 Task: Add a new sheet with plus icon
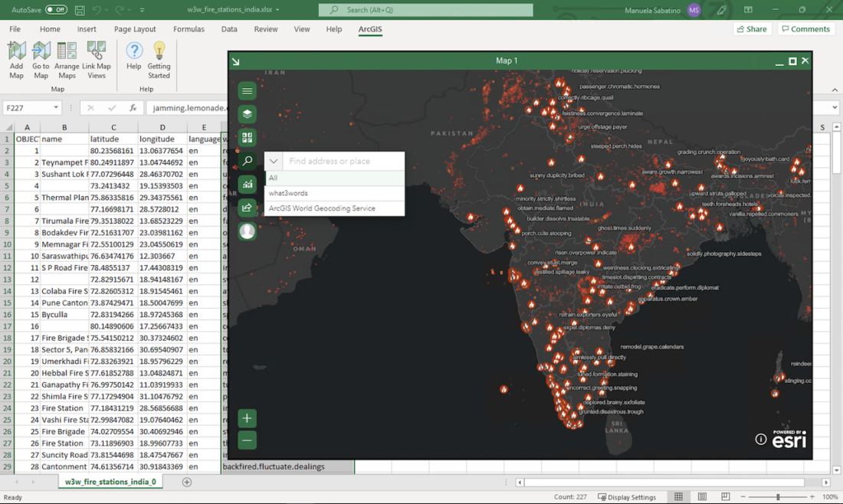tap(186, 482)
